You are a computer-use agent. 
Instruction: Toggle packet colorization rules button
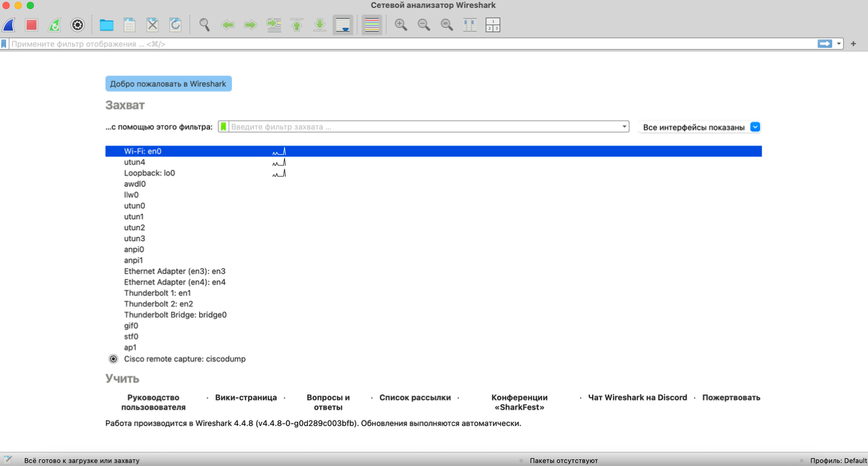pyautogui.click(x=372, y=25)
